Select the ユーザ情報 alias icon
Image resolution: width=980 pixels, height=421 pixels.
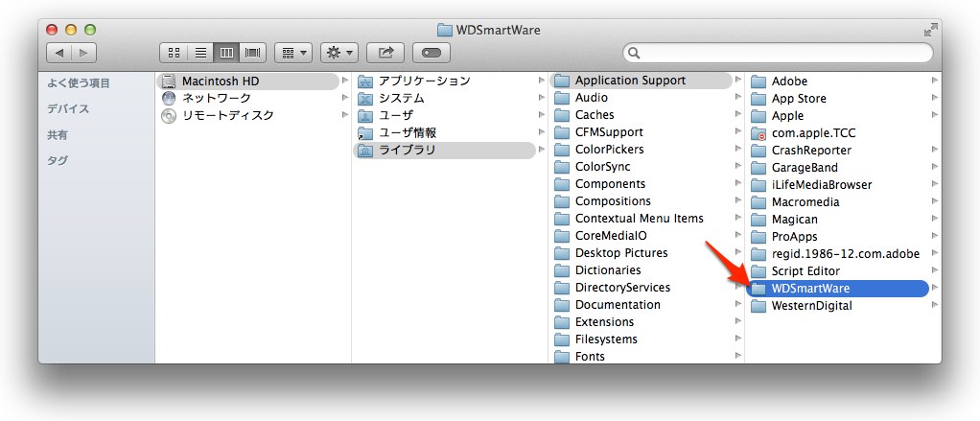tap(365, 133)
